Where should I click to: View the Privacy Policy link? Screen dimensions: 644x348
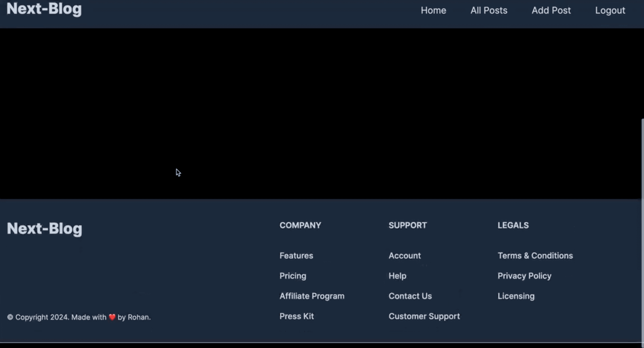[x=524, y=276]
